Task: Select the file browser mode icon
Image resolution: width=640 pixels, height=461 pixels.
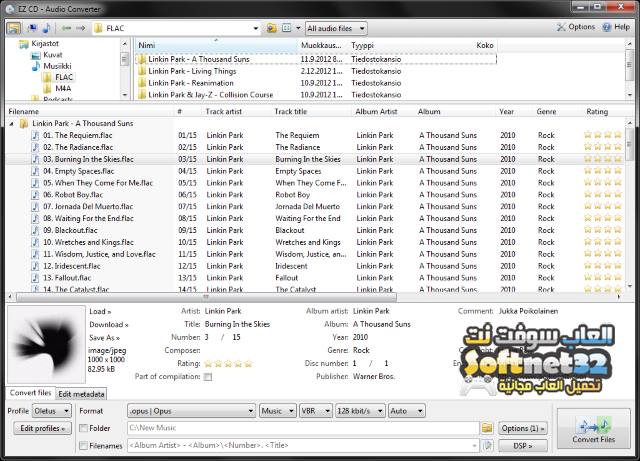Action: click(x=13, y=28)
